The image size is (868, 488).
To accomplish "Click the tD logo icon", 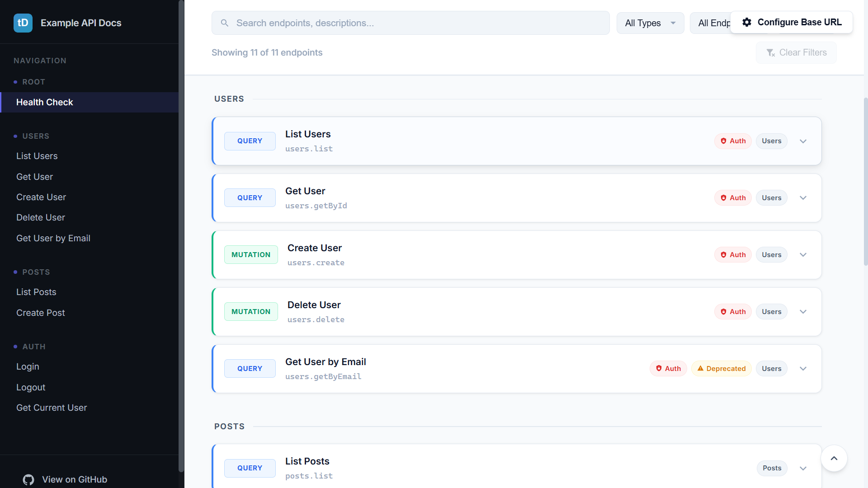I will tap(23, 23).
